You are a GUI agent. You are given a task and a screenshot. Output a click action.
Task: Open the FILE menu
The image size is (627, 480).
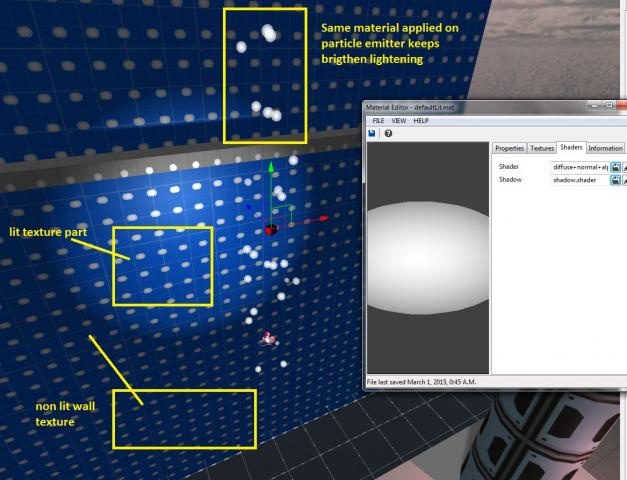378,120
